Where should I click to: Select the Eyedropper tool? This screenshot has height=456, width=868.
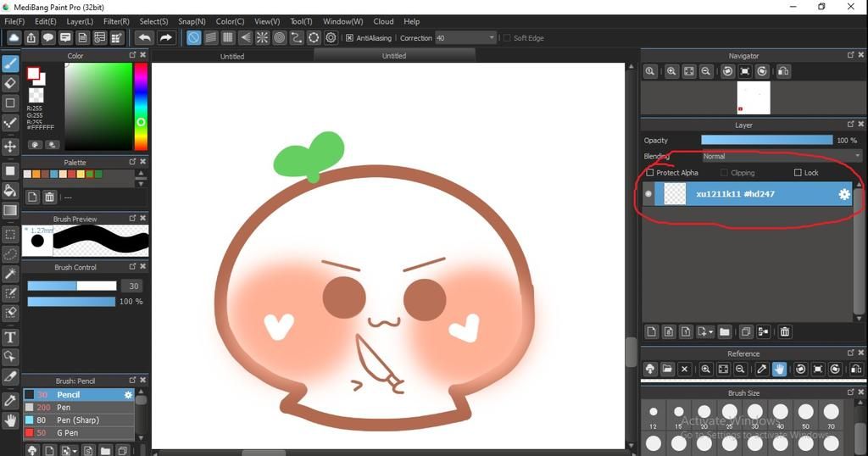10,400
